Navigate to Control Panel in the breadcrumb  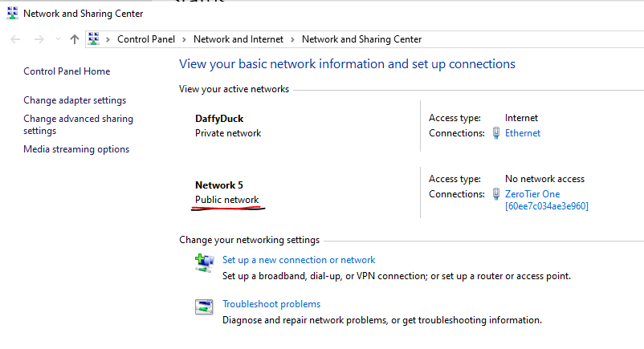click(145, 39)
